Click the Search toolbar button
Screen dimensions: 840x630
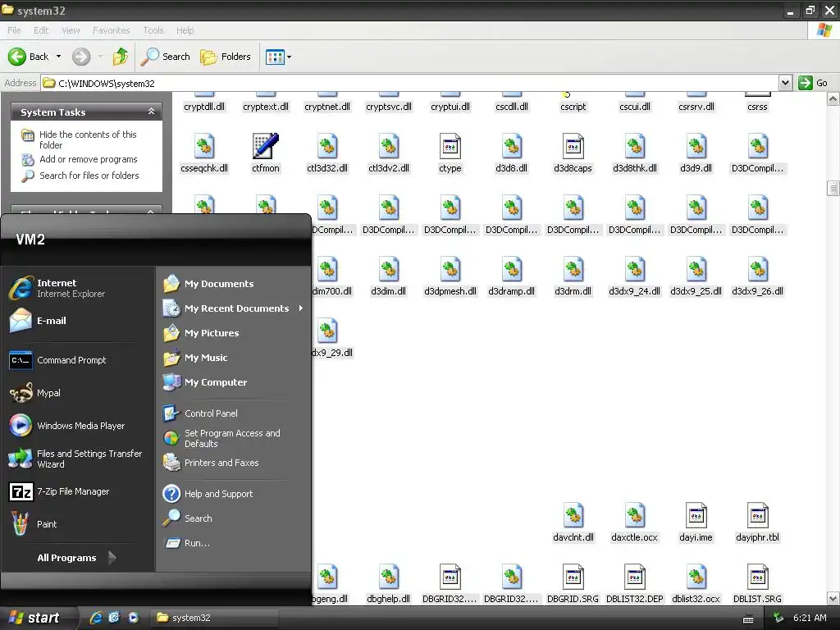(165, 57)
